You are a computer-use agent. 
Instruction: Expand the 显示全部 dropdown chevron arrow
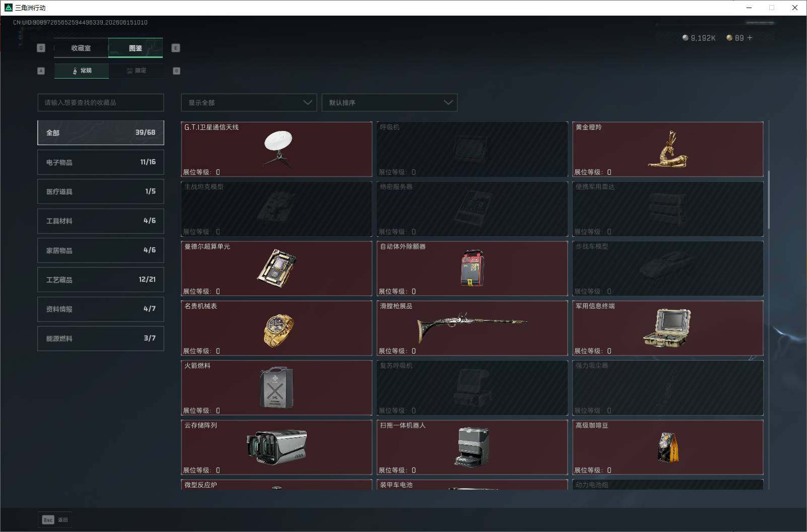[307, 102]
